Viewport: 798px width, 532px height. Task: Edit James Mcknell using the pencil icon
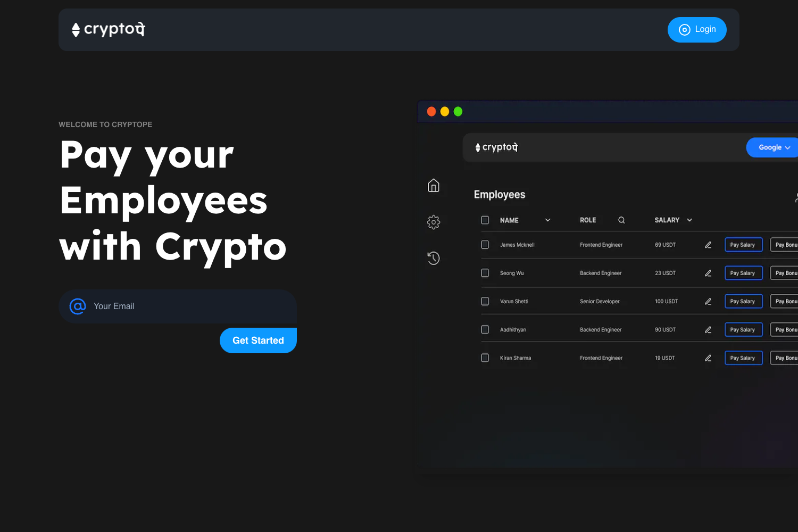[708, 244]
